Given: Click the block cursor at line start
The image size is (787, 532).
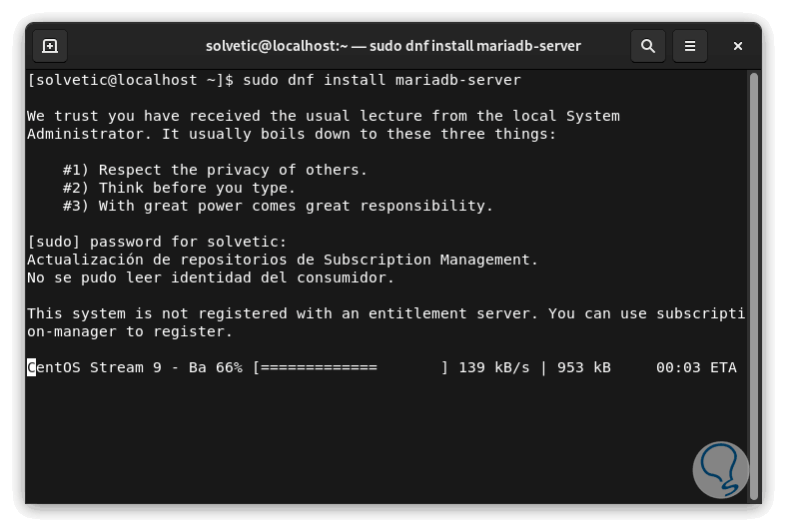Looking at the screenshot, I should point(31,368).
